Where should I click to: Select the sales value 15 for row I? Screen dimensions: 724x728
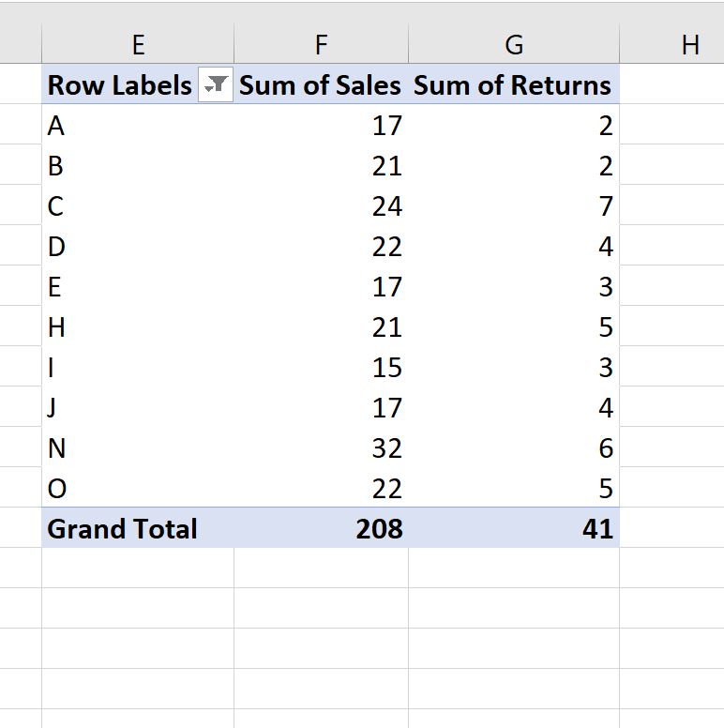click(x=321, y=366)
